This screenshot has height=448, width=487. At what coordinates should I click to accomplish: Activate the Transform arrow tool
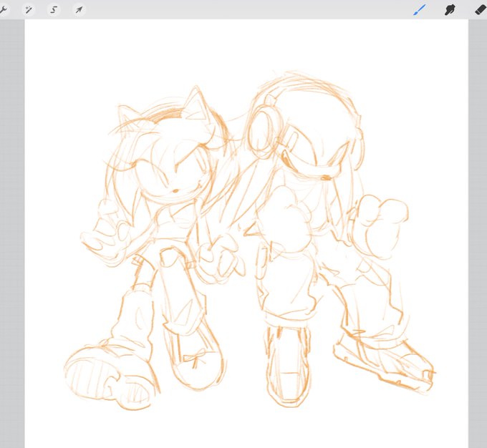point(79,10)
